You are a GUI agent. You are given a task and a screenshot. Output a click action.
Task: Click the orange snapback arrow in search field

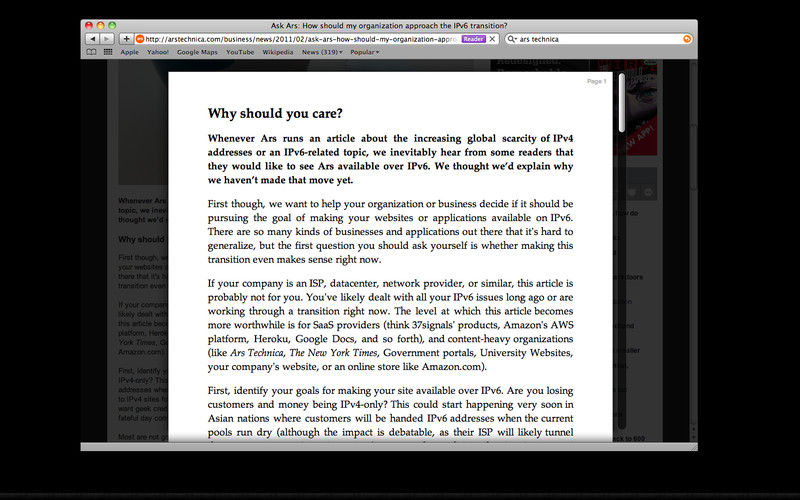click(687, 39)
